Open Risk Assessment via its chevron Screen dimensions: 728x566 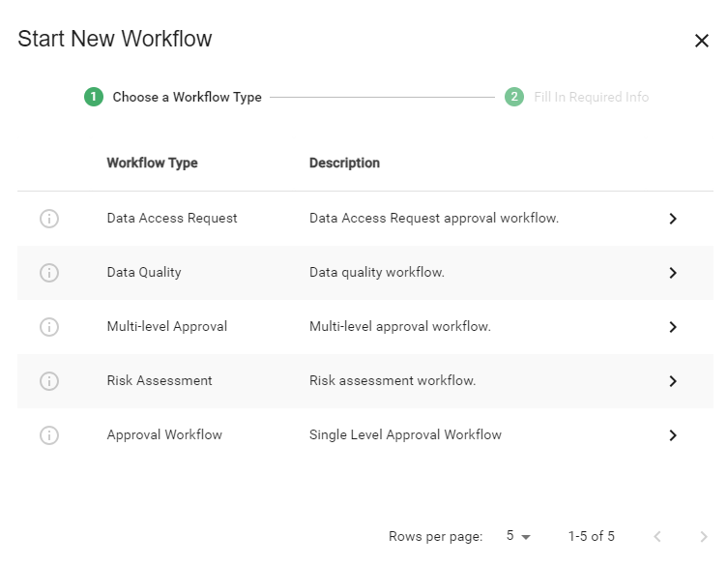[673, 381]
